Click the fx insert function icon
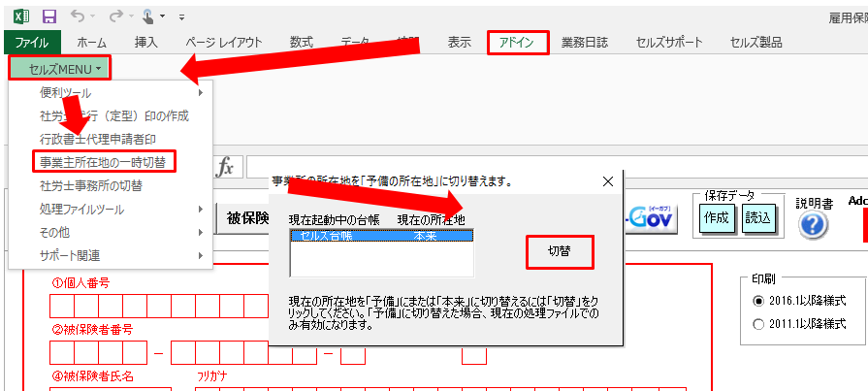Image resolution: width=868 pixels, height=391 pixels. coord(226,167)
